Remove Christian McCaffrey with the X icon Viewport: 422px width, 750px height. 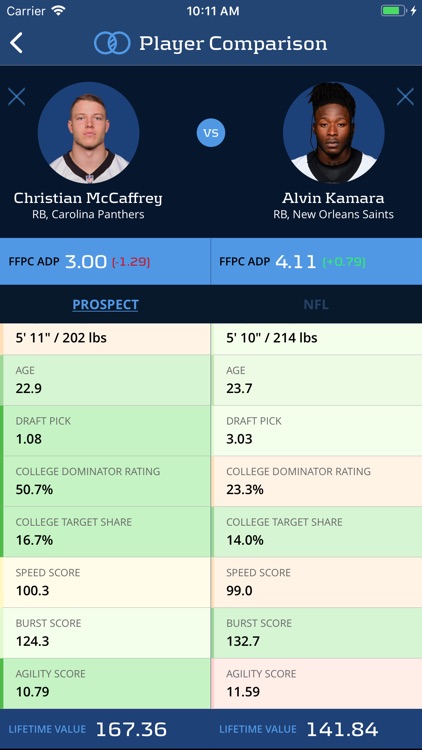17,97
